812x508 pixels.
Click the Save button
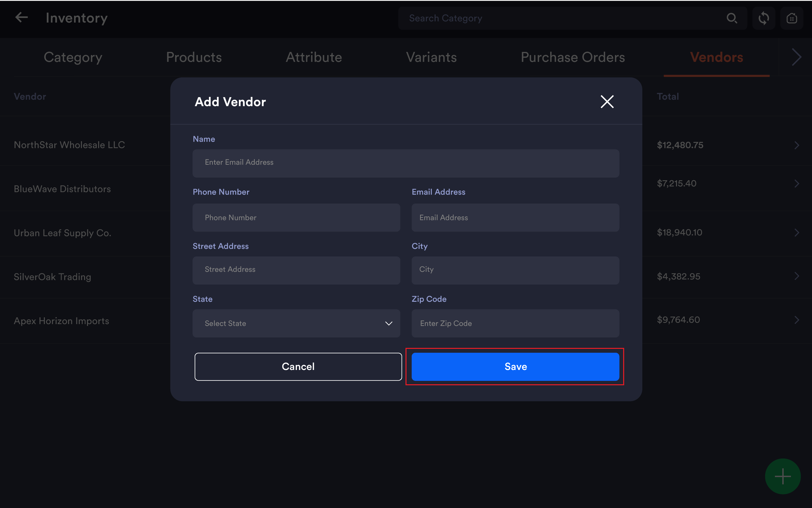[515, 367]
